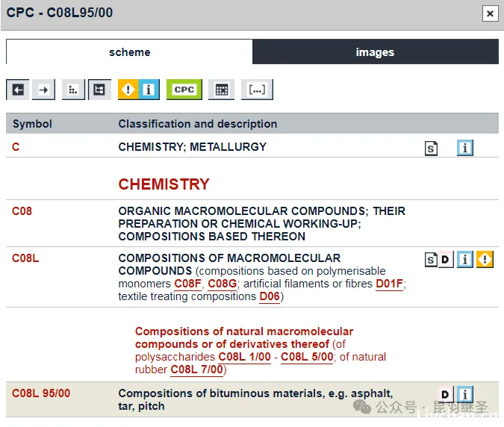Screen dimensions: 504x427
Task: Switch to the images tab
Action: coord(375,52)
